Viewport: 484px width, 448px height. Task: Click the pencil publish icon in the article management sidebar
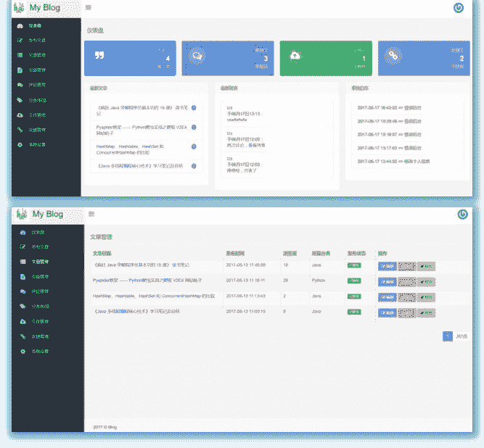(22, 246)
